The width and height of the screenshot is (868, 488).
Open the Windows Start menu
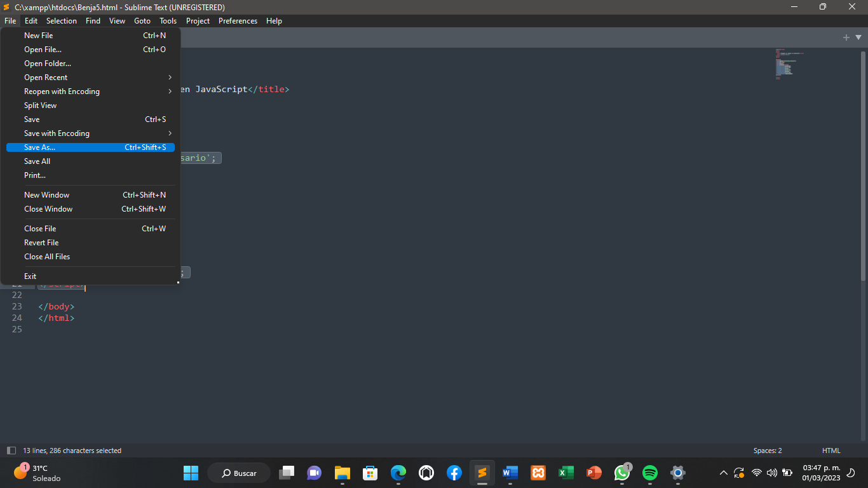click(x=191, y=473)
